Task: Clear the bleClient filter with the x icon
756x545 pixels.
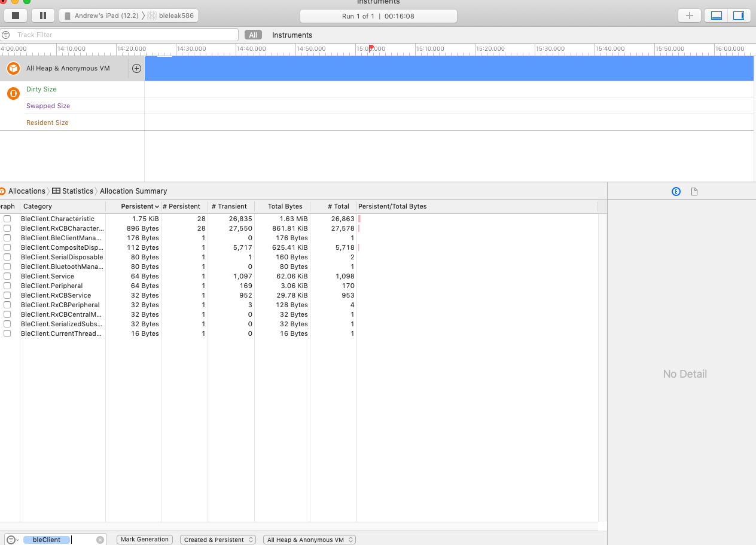Action: pos(99,540)
